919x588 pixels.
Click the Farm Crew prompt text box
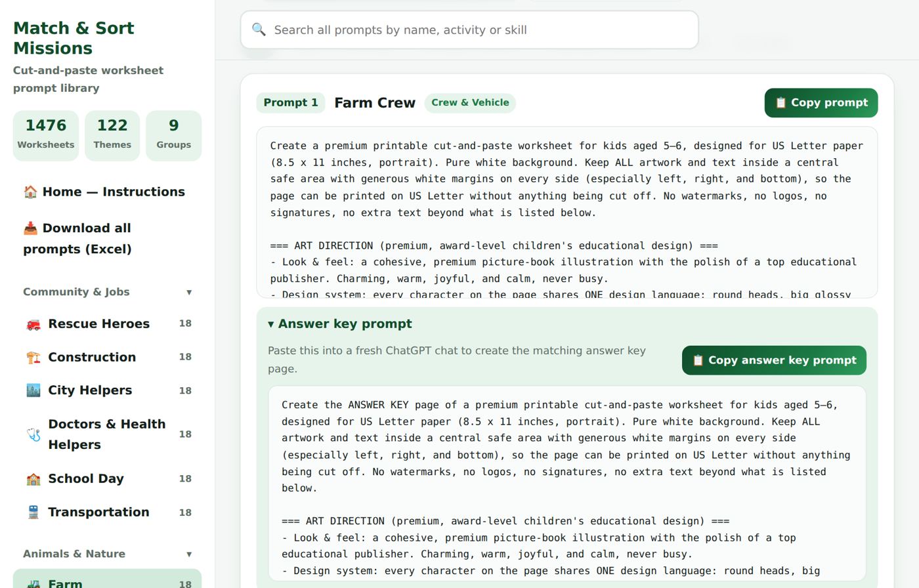coord(567,213)
